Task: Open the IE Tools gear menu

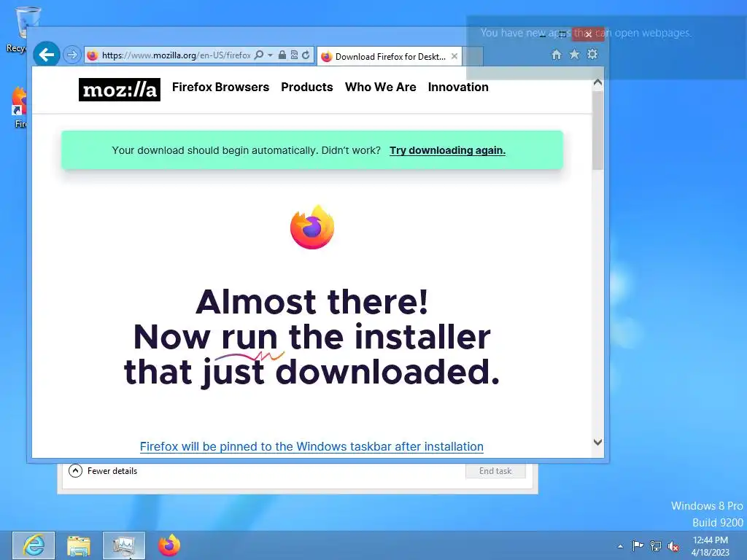Action: [592, 54]
